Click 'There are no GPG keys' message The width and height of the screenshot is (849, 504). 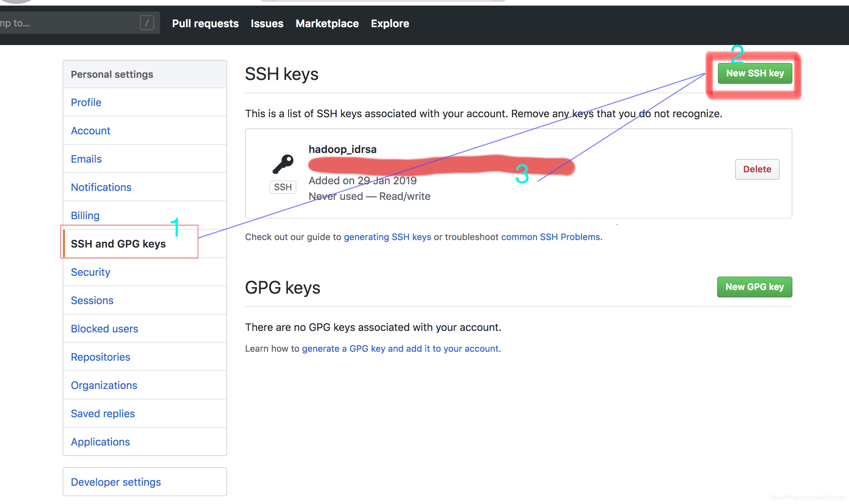pyautogui.click(x=373, y=327)
